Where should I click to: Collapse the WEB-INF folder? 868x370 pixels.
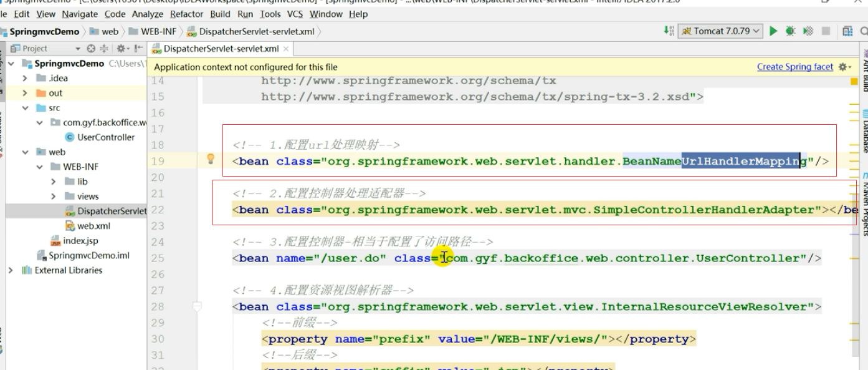(x=40, y=167)
